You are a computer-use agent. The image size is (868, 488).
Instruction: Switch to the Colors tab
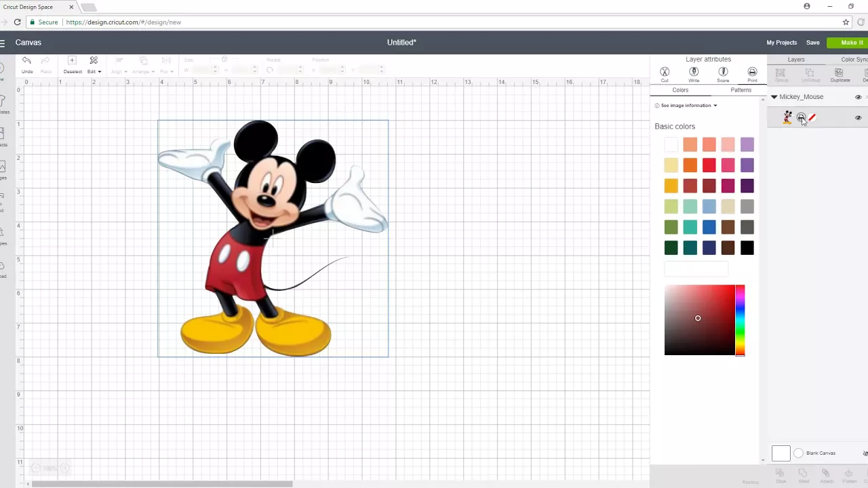tap(680, 90)
